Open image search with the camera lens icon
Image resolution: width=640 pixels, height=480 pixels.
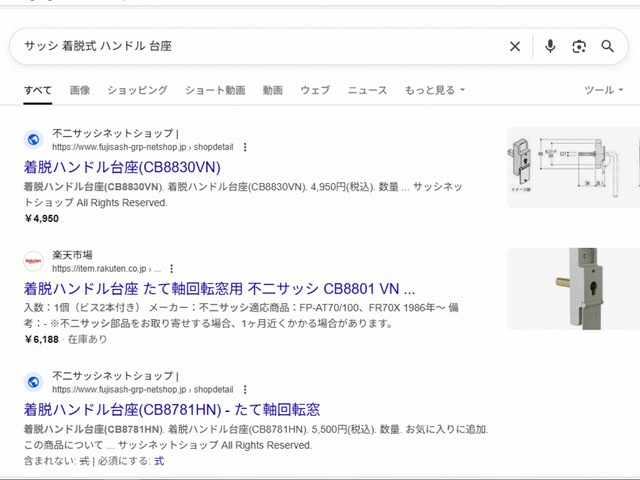point(579,47)
